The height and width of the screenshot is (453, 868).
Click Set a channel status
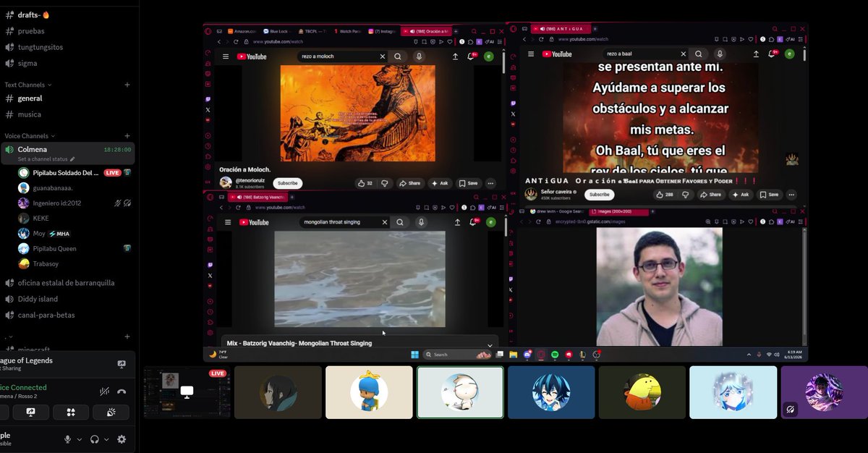(46, 159)
